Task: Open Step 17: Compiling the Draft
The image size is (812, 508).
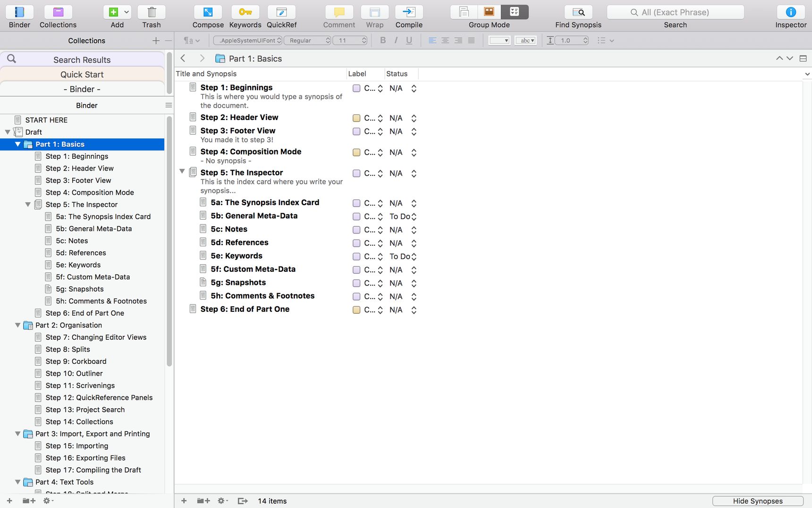Action: pos(93,470)
